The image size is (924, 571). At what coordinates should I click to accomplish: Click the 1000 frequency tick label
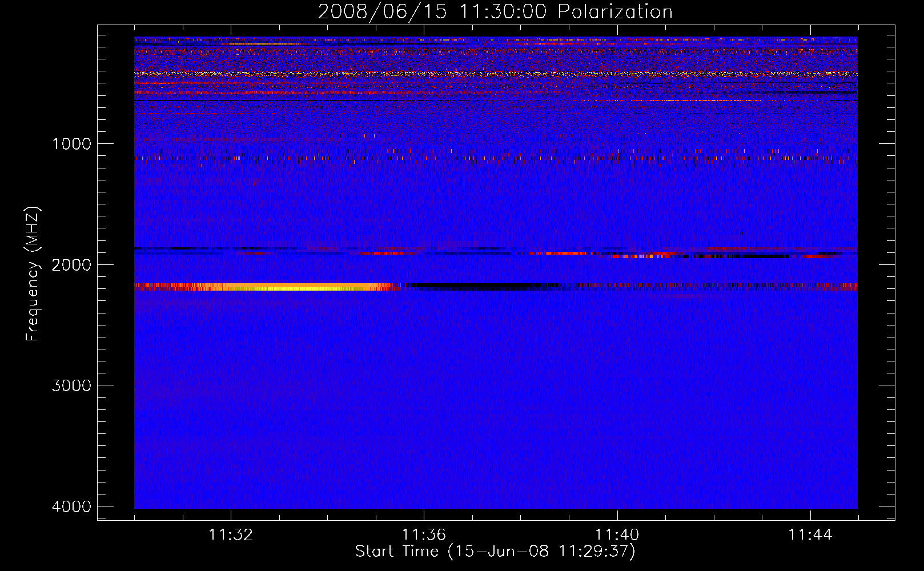pos(71,143)
